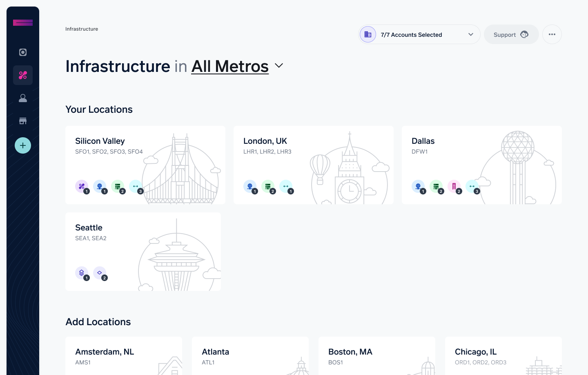Click Silicon Valley green server icon
Viewport: 588px width, 375px height.
[x=118, y=186]
